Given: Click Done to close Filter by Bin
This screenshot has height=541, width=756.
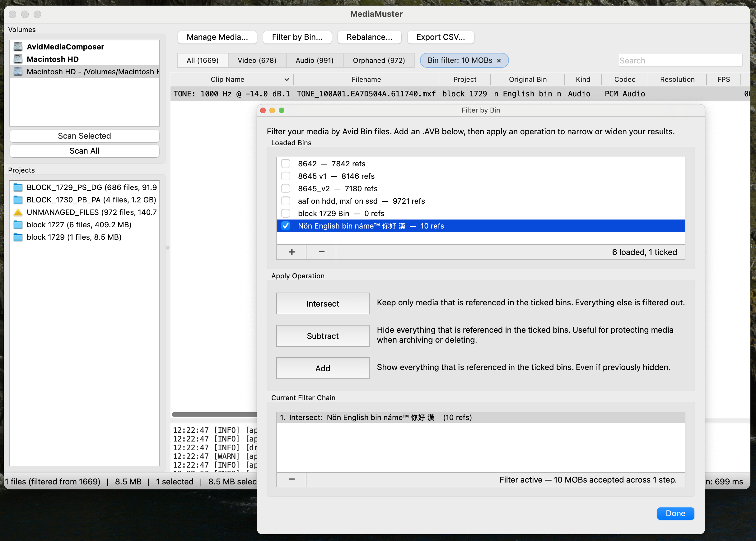Looking at the screenshot, I should pyautogui.click(x=675, y=513).
